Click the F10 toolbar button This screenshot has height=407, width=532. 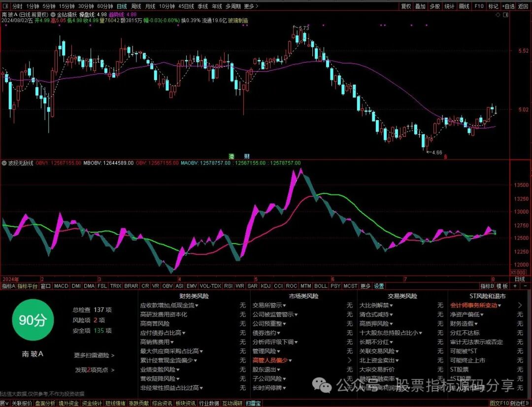479,6
